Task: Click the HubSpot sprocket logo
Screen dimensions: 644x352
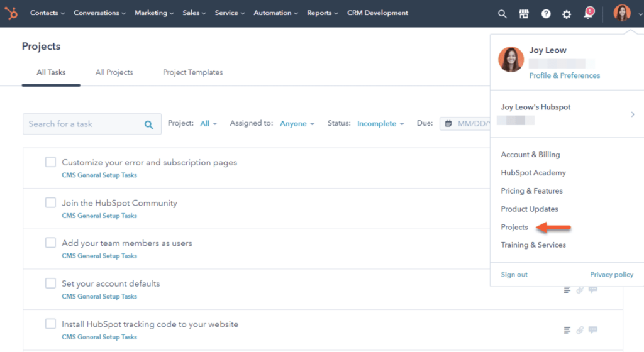Action: click(11, 13)
